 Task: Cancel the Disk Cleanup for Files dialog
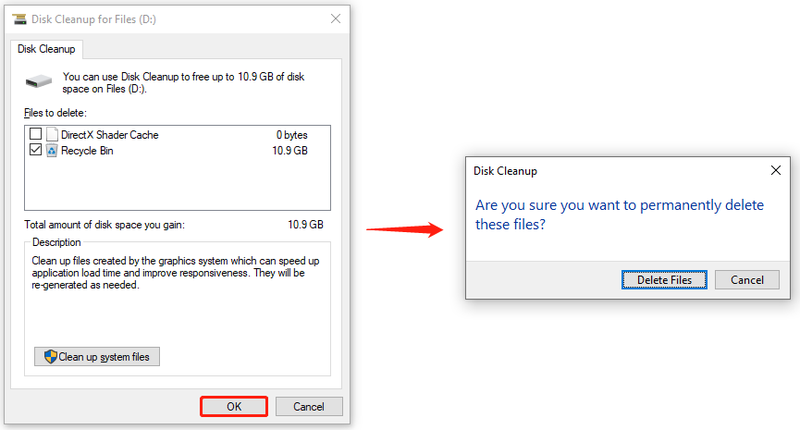point(309,407)
